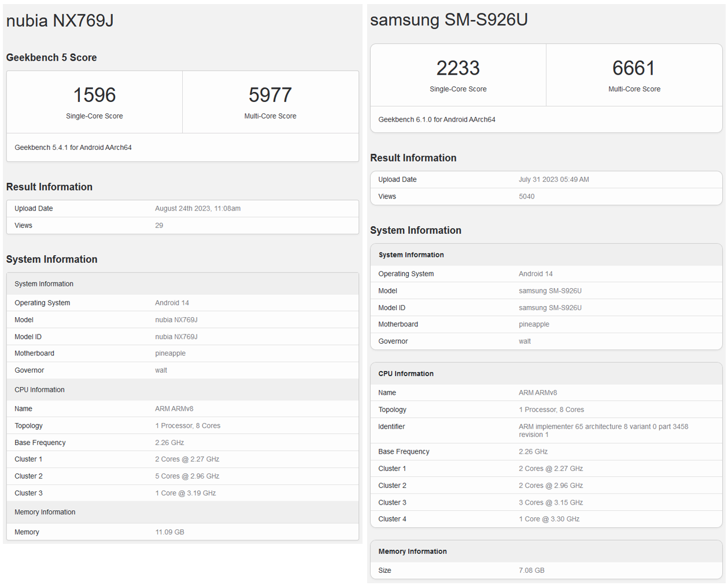
Task: Click ARM ARMv8 name in samsung result
Action: tap(538, 393)
